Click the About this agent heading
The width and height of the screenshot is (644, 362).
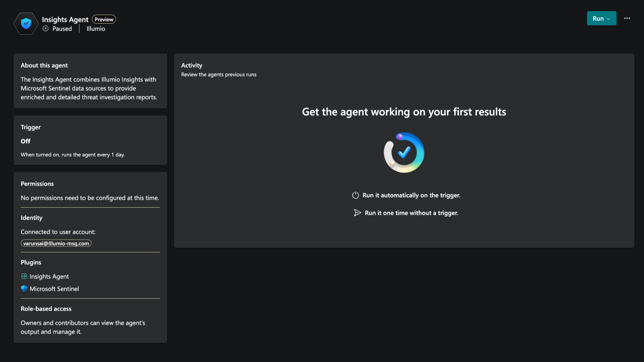tap(44, 65)
